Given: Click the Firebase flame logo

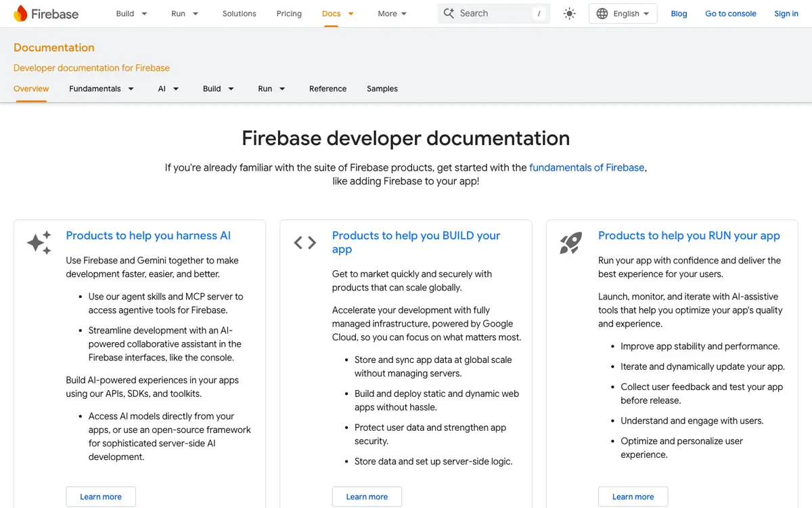Looking at the screenshot, I should [21, 14].
